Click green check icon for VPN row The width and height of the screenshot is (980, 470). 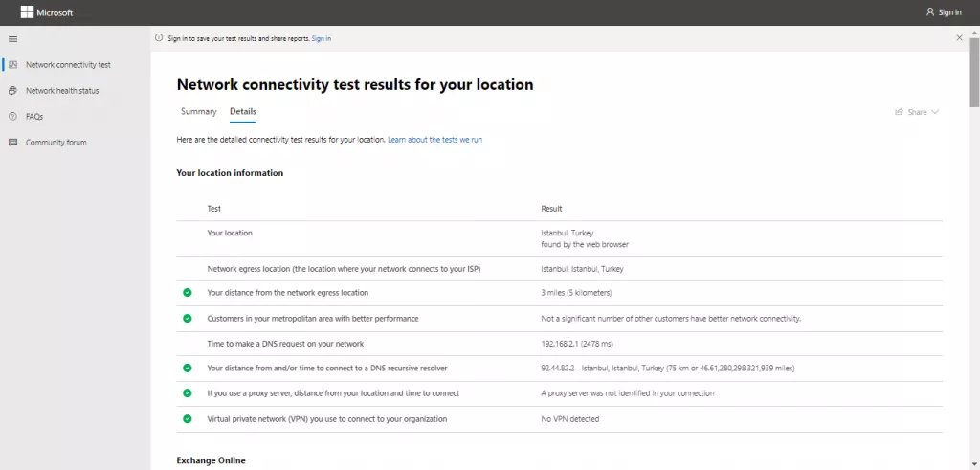point(188,419)
